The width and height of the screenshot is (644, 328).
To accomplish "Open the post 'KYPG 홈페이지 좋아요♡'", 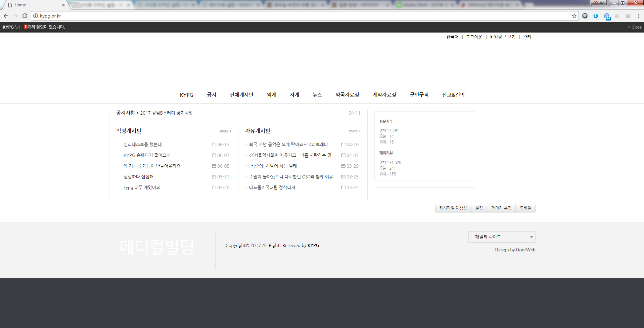I will [147, 155].
